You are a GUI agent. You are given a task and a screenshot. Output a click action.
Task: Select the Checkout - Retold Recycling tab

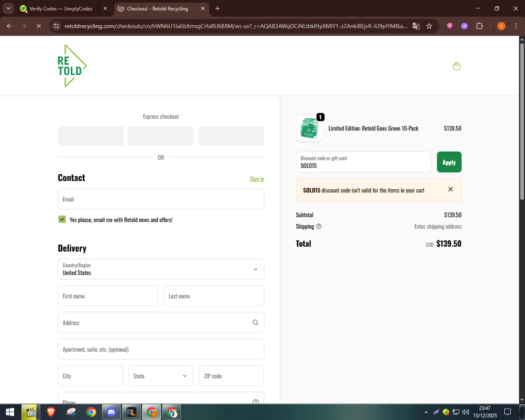(x=157, y=8)
